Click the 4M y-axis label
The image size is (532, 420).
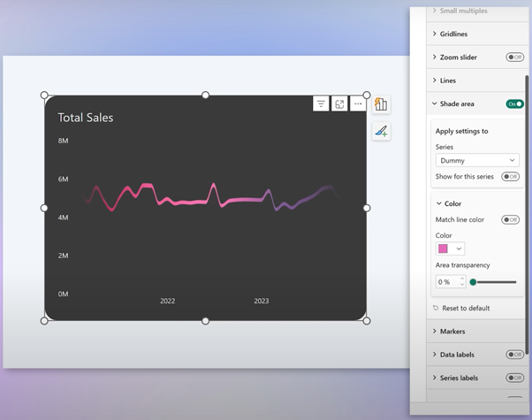coord(63,218)
